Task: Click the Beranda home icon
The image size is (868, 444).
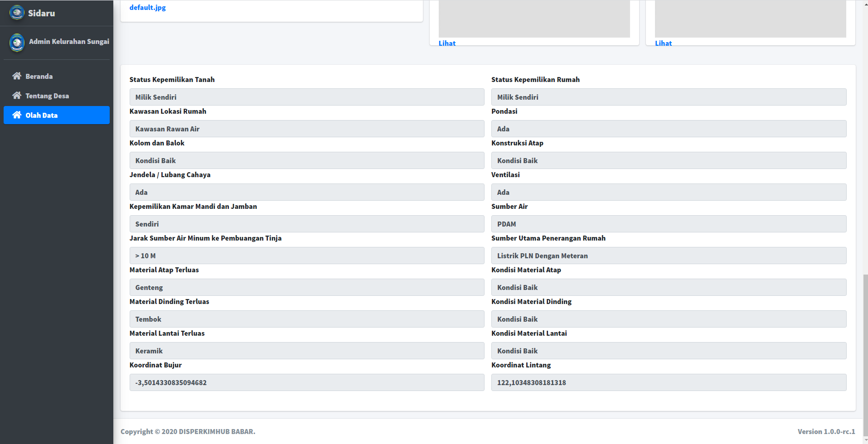Action: (x=17, y=76)
